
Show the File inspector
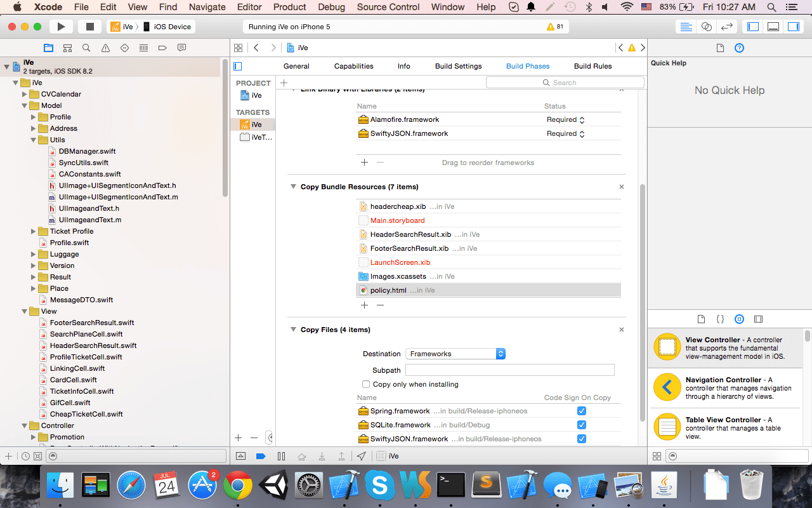click(x=720, y=48)
